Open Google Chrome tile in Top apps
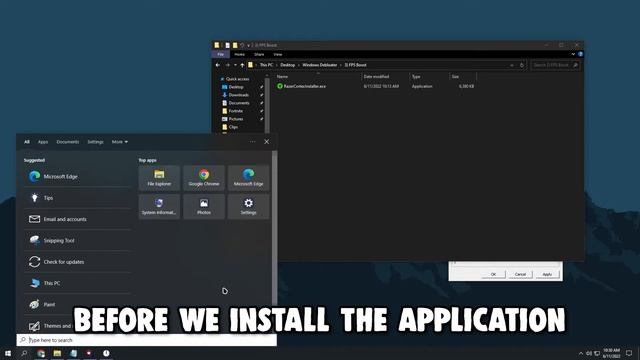Screen dimensions: 640x360 coord(204,178)
